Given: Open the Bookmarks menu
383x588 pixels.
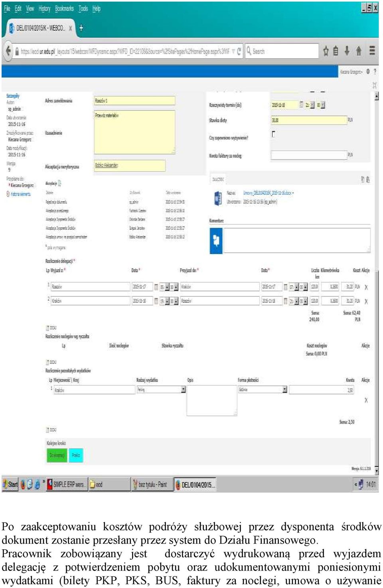Looking at the screenshot, I should [x=64, y=8].
